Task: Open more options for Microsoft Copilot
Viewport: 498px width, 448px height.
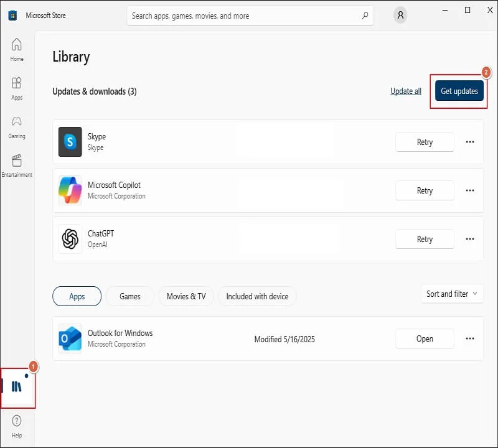Action: [x=470, y=190]
